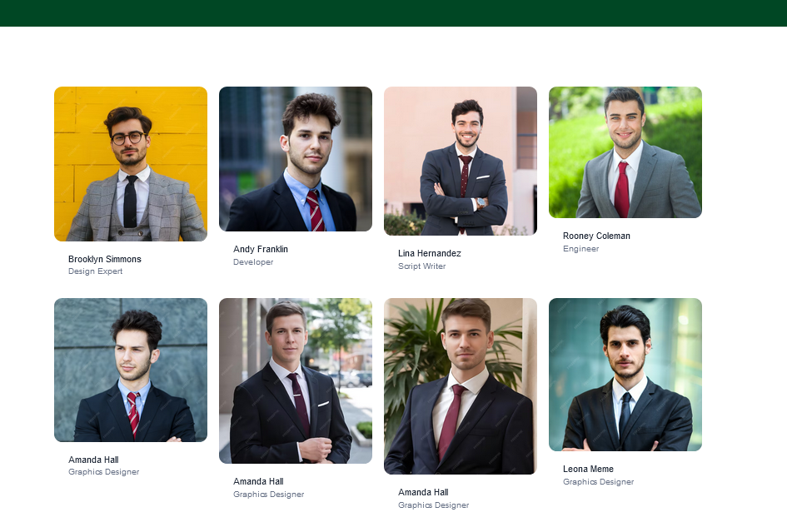Select photo of man with palm plant behind him

pyautogui.click(x=461, y=386)
